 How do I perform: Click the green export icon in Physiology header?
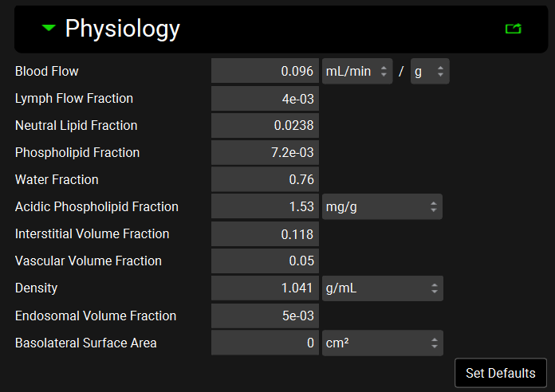[x=513, y=29]
